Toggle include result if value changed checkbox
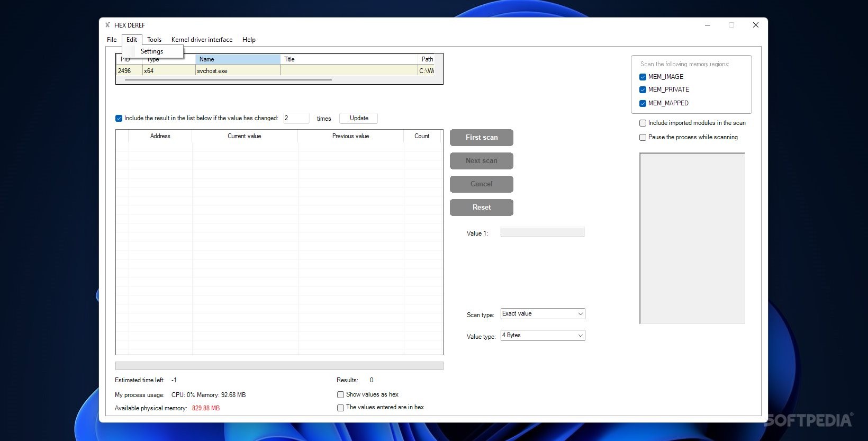868x441 pixels. (119, 118)
